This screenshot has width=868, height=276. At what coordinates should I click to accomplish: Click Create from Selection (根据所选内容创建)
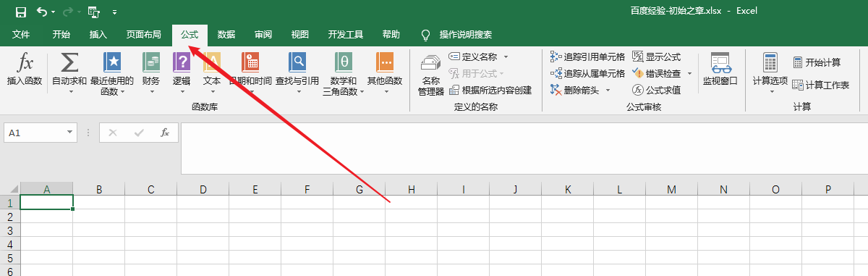tap(490, 90)
